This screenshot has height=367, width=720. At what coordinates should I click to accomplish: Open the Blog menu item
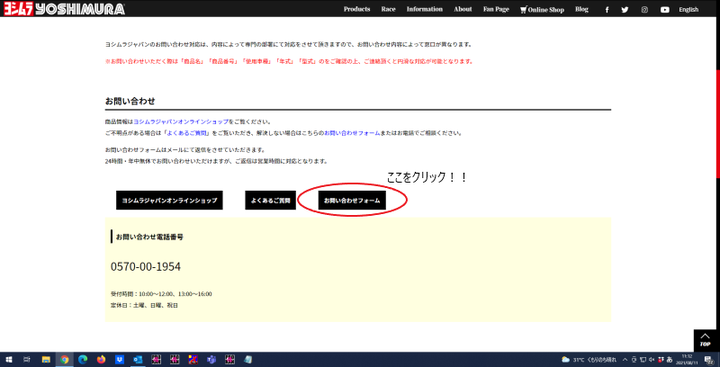click(x=581, y=9)
